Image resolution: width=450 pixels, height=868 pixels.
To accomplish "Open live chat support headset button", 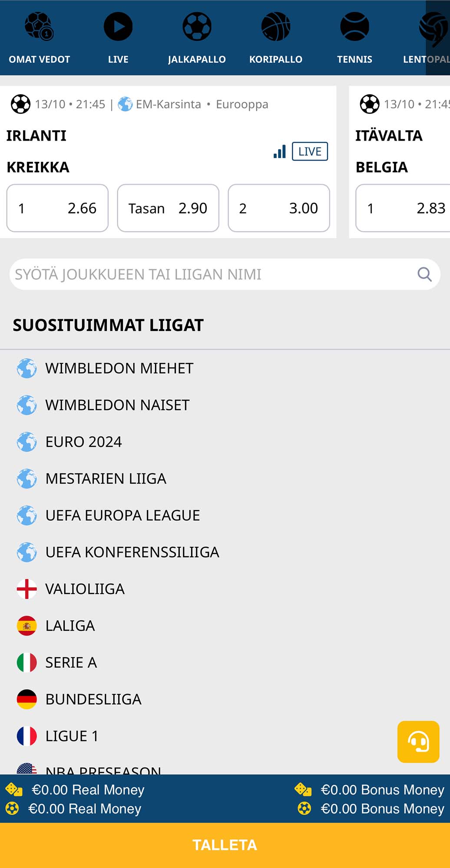I will pos(418,742).
